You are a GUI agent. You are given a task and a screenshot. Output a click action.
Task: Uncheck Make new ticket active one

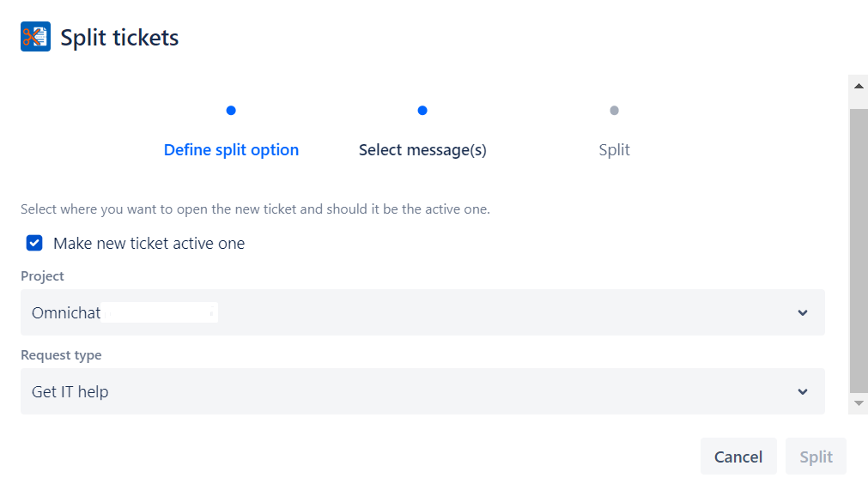pos(34,244)
